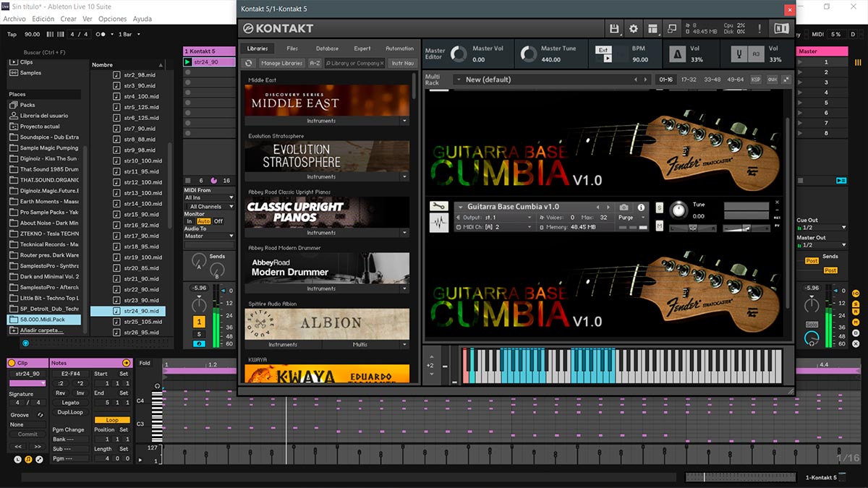Open Evolution Stratosphere Instruments dropdown
This screenshot has height=488, width=868.
[x=405, y=176]
